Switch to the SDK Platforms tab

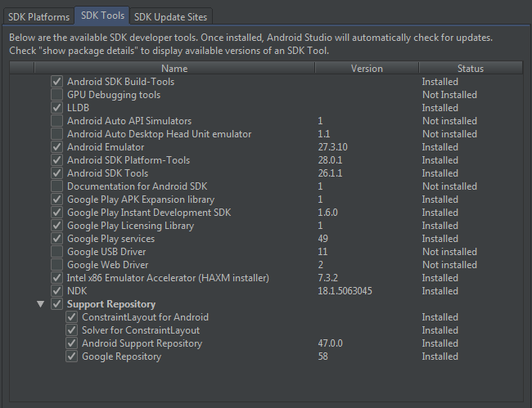coord(38,17)
